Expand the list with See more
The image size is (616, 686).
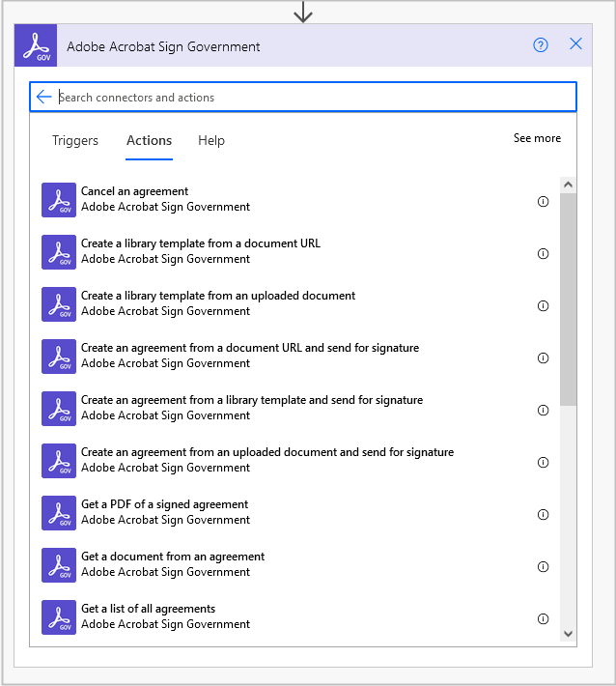537,138
